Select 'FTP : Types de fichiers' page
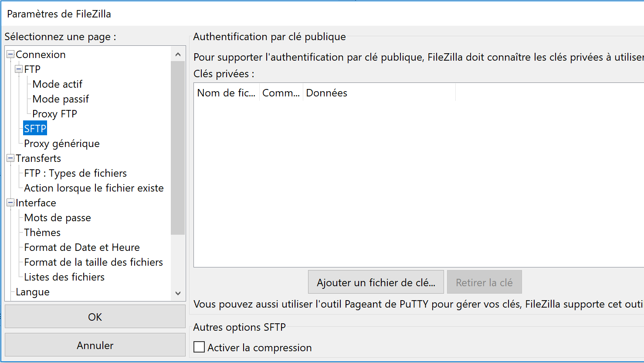Image resolution: width=644 pixels, height=363 pixels. pos(75,173)
